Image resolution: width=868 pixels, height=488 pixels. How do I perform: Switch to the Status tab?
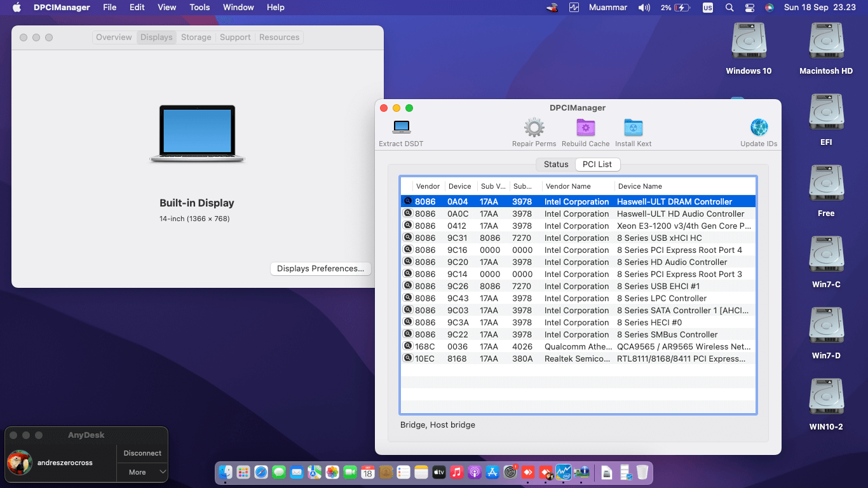pos(556,164)
